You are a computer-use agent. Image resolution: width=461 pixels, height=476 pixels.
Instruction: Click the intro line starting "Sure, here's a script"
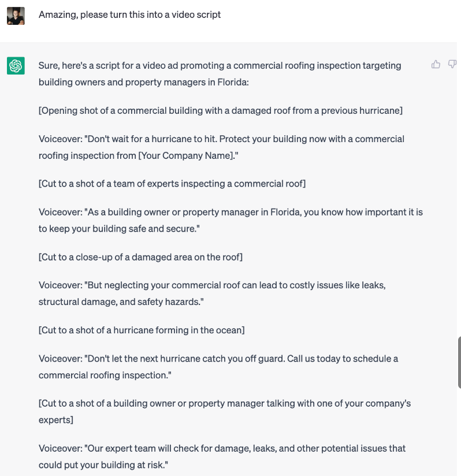tap(220, 66)
